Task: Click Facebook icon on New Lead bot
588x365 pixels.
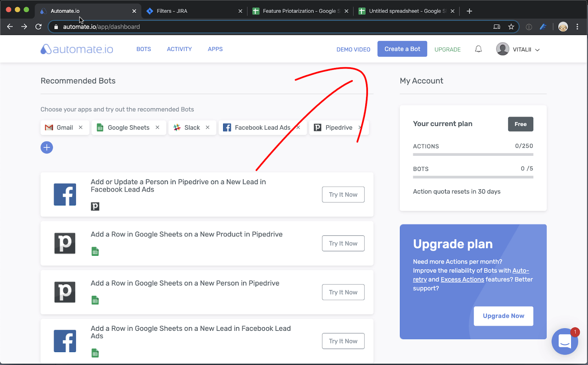Action: click(65, 341)
